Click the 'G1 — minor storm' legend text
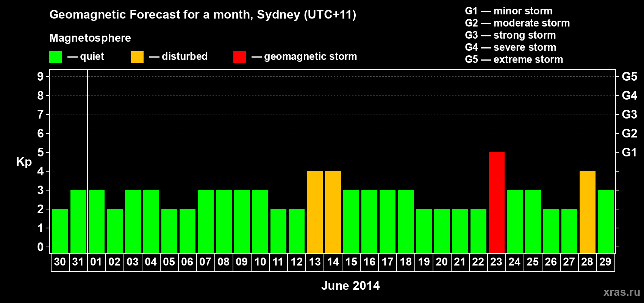This screenshot has width=644, height=303. pyautogui.click(x=509, y=11)
